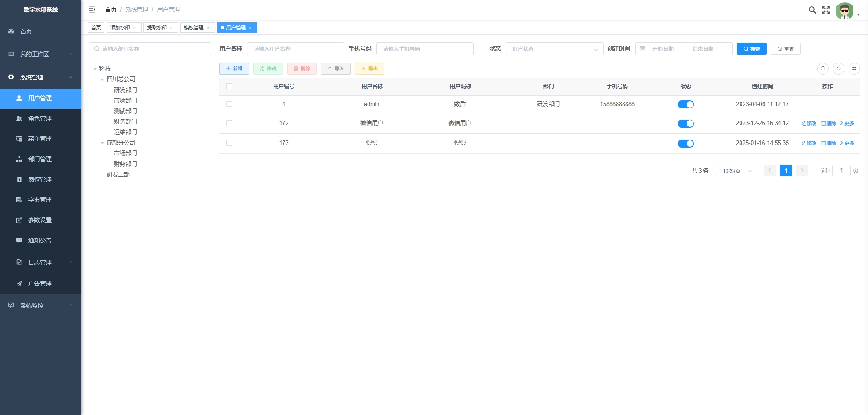The image size is (868, 415).
Task: Open 更多 actions for user 172
Action: point(847,123)
